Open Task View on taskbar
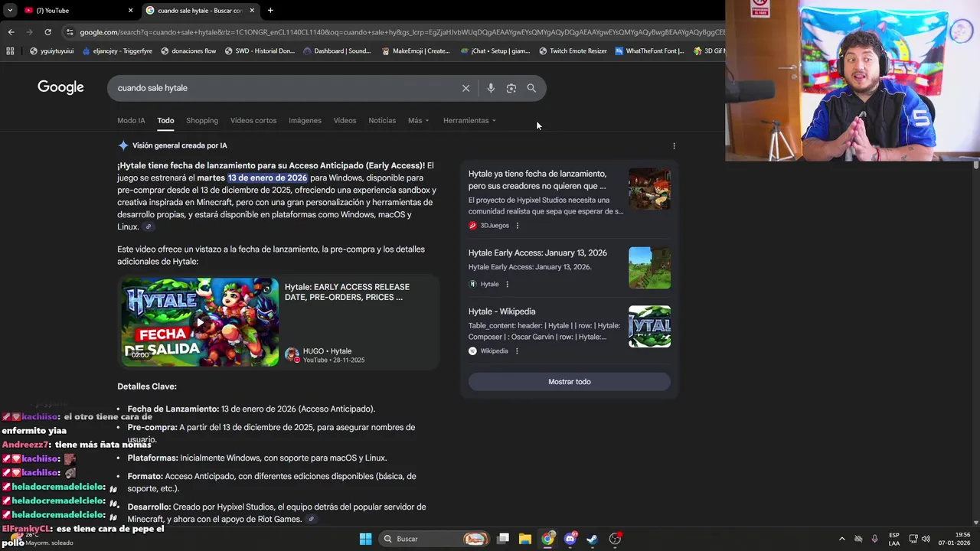This screenshot has height=551, width=980. (503, 539)
